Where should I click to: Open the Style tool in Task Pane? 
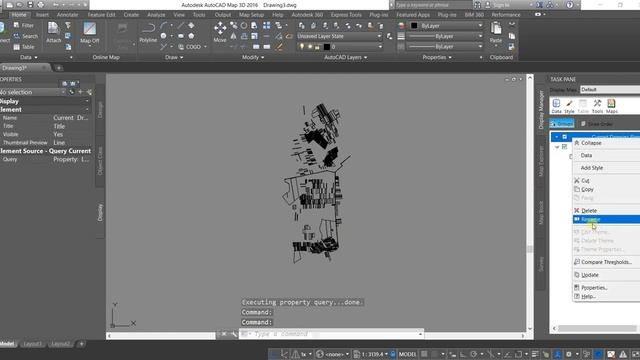click(569, 106)
